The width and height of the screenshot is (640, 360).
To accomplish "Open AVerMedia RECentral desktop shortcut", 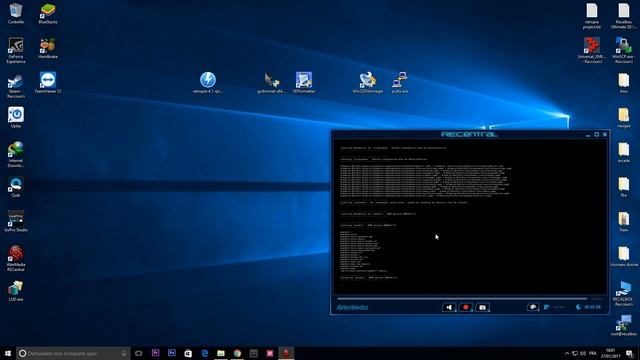I will tap(16, 258).
